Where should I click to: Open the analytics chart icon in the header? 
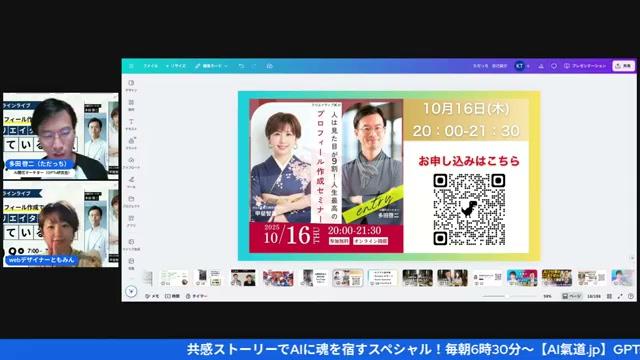(541, 66)
